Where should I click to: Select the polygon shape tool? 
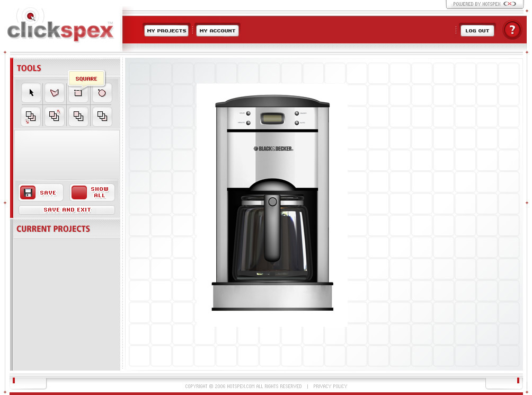click(55, 93)
